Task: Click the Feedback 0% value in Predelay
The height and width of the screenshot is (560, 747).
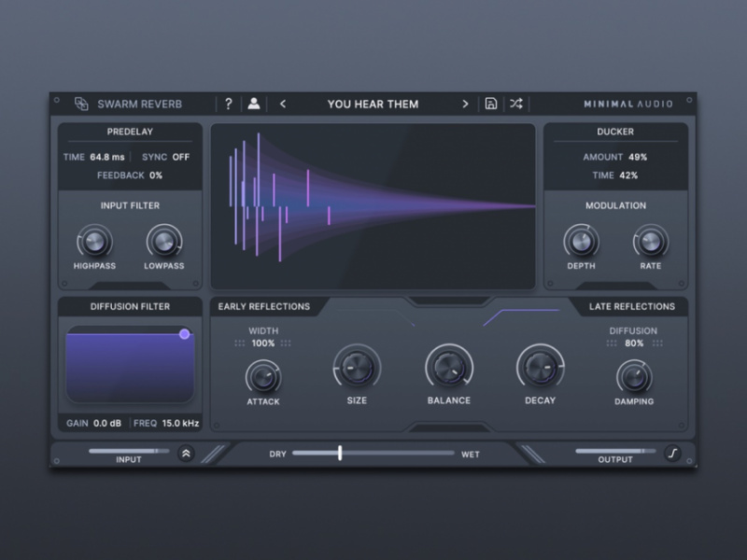Action: click(x=129, y=175)
